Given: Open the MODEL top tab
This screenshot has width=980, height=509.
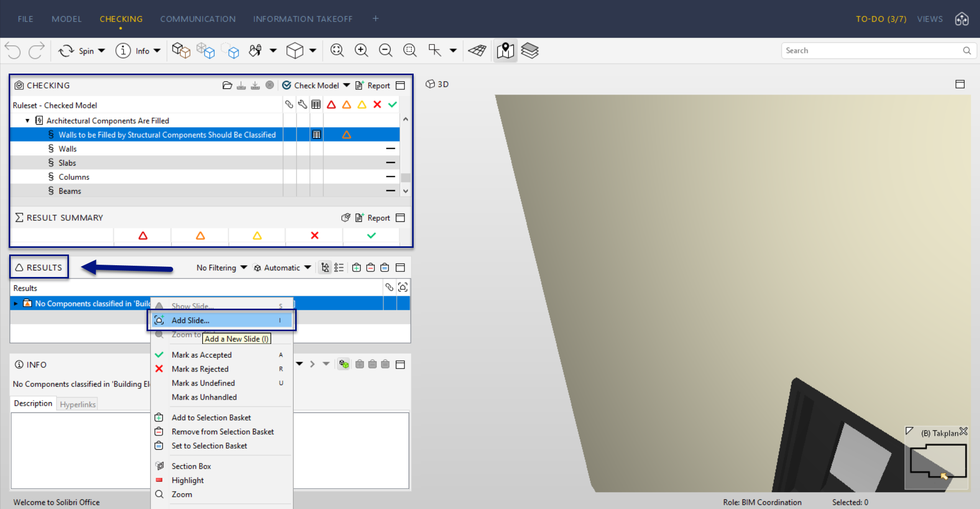Looking at the screenshot, I should tap(66, 19).
